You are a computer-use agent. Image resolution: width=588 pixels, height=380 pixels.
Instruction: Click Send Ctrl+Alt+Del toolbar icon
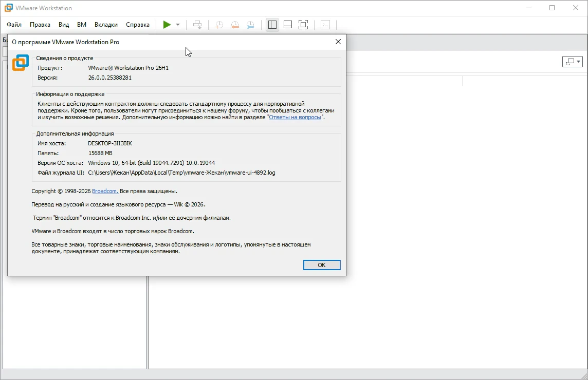tap(197, 25)
